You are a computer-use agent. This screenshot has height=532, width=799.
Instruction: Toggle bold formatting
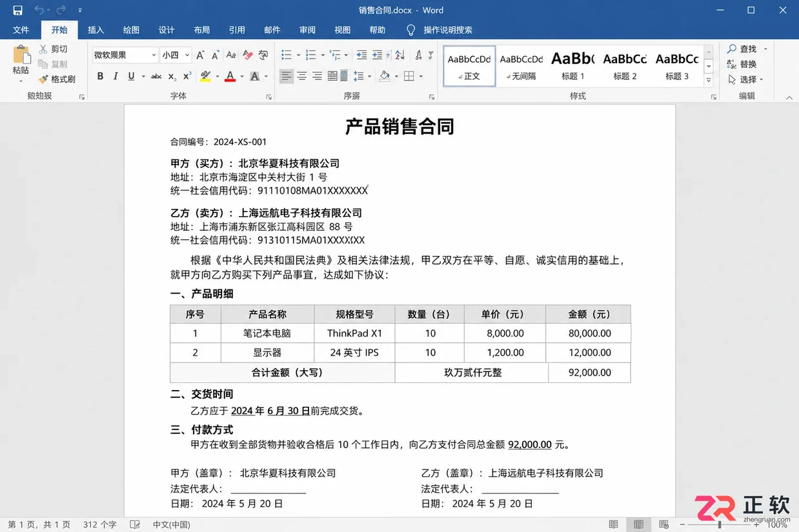point(100,76)
